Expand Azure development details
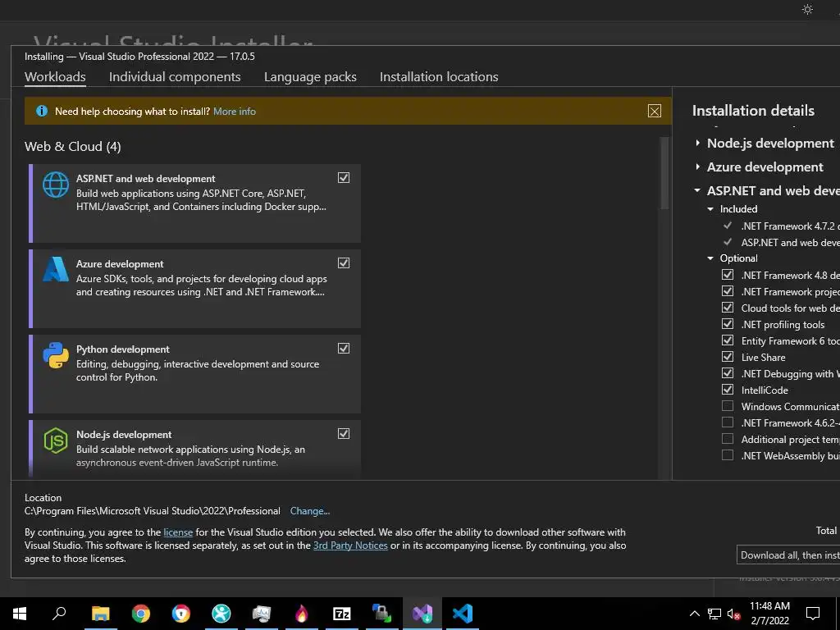 697,167
